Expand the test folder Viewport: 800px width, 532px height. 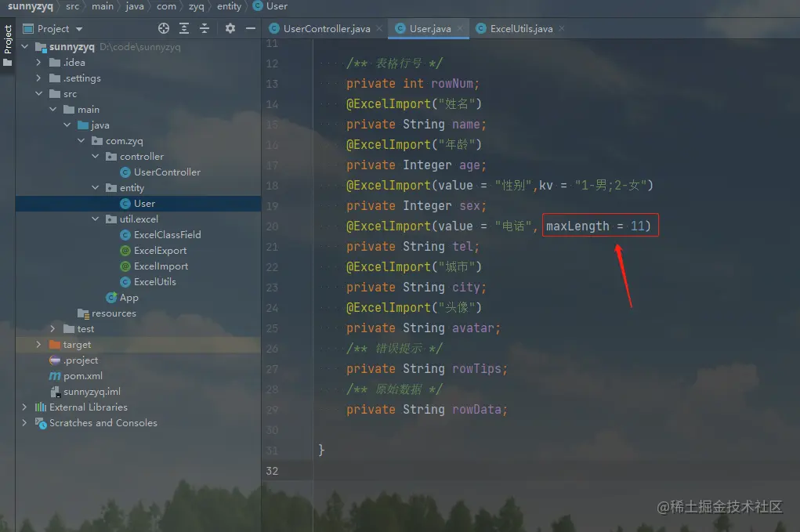click(x=53, y=329)
